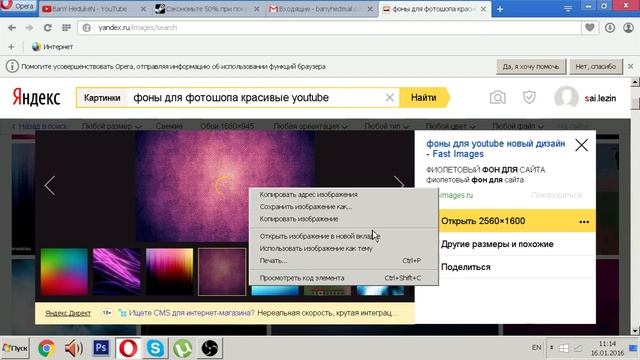Open the speaker app in taskbar
This screenshot has height=360, width=640.
tap(74, 348)
